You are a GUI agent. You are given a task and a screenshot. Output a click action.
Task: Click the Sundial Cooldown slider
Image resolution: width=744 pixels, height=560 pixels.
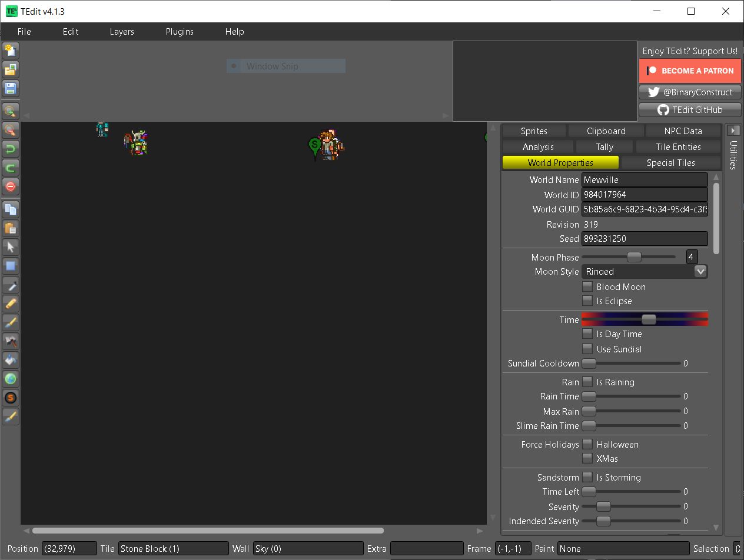631,364
